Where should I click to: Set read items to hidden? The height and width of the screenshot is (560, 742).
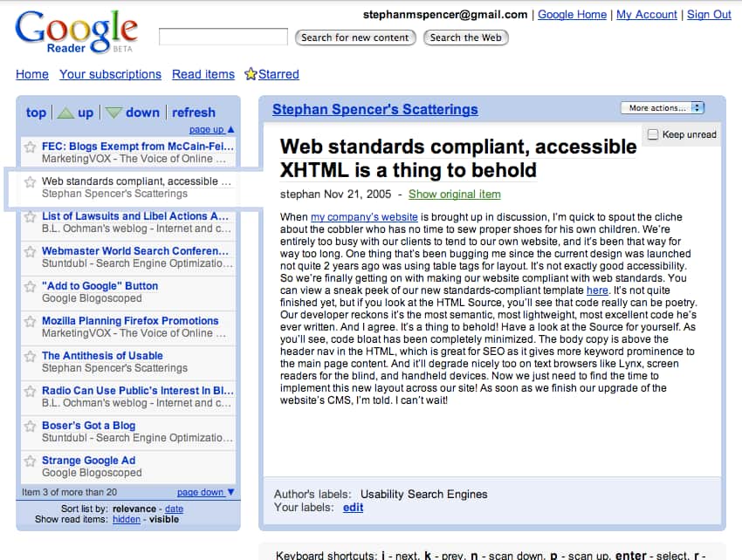pyautogui.click(x=127, y=519)
